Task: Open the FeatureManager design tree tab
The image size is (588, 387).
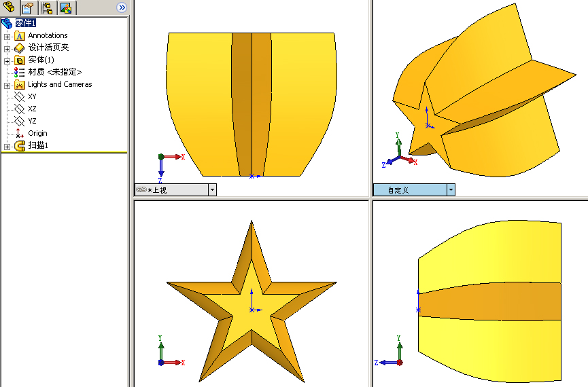Action: coord(9,7)
